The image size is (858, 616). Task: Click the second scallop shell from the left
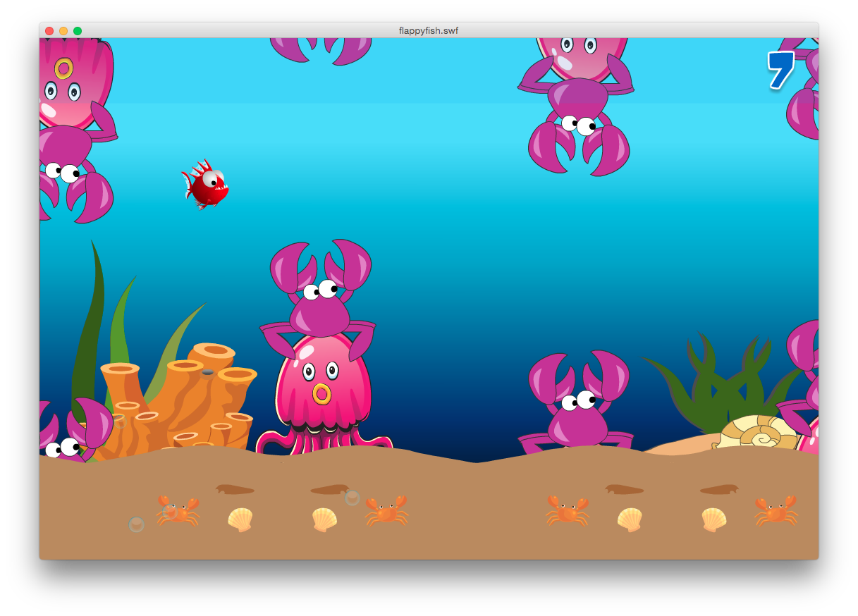[x=325, y=519]
